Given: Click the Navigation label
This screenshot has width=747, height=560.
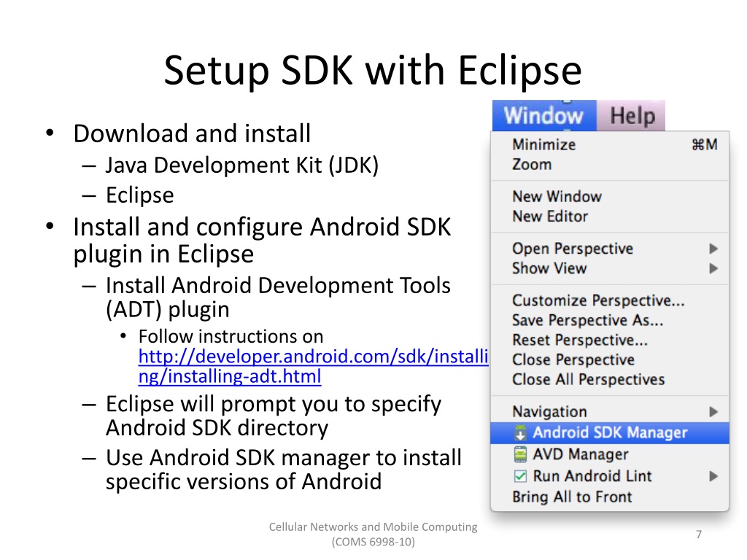Looking at the screenshot, I should [549, 412].
